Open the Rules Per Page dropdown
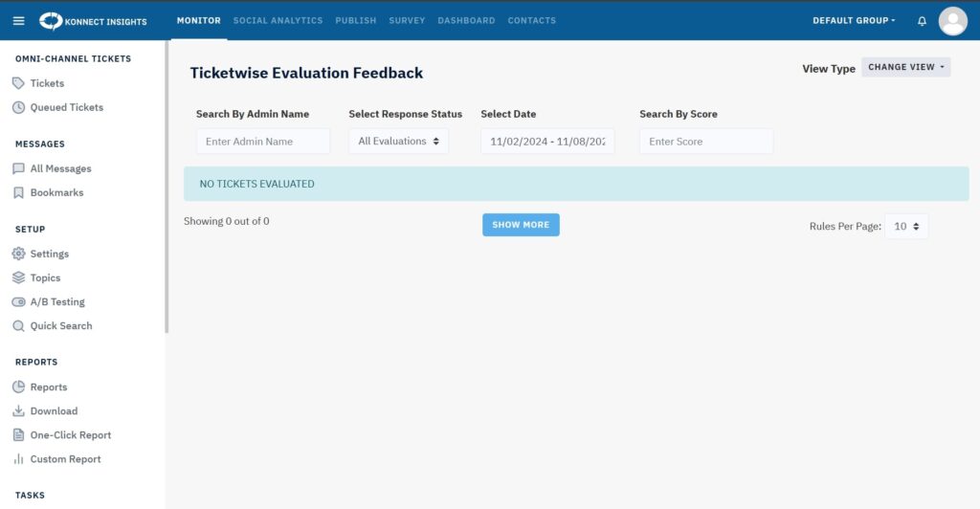 (905, 227)
